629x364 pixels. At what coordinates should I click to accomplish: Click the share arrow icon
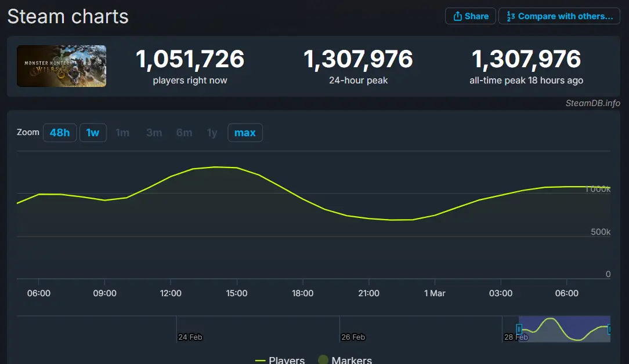pos(457,16)
